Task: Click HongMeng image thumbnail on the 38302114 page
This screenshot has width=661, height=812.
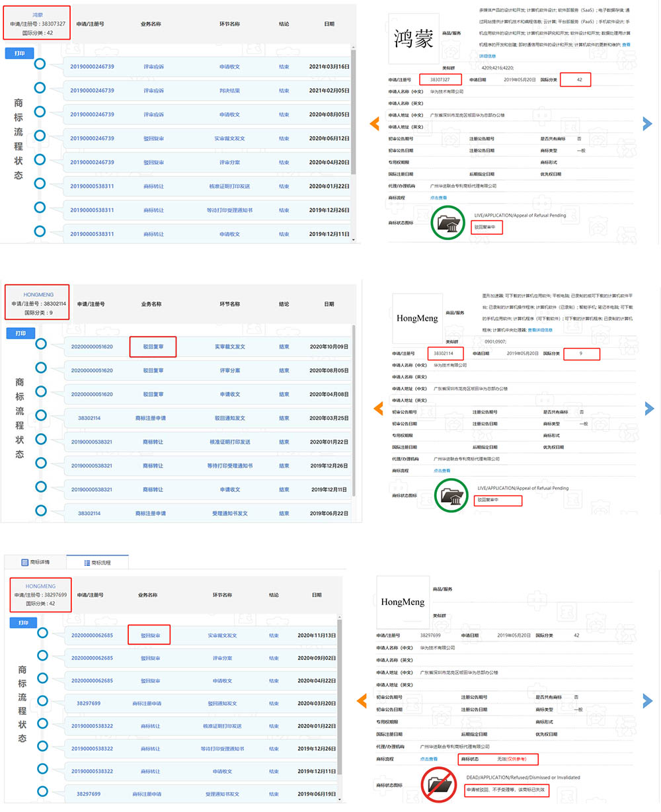Action: click(x=417, y=319)
